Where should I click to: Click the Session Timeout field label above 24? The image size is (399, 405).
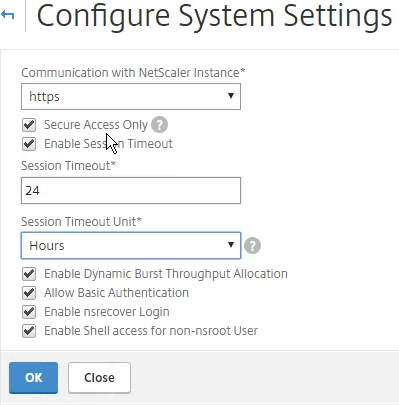(69, 166)
